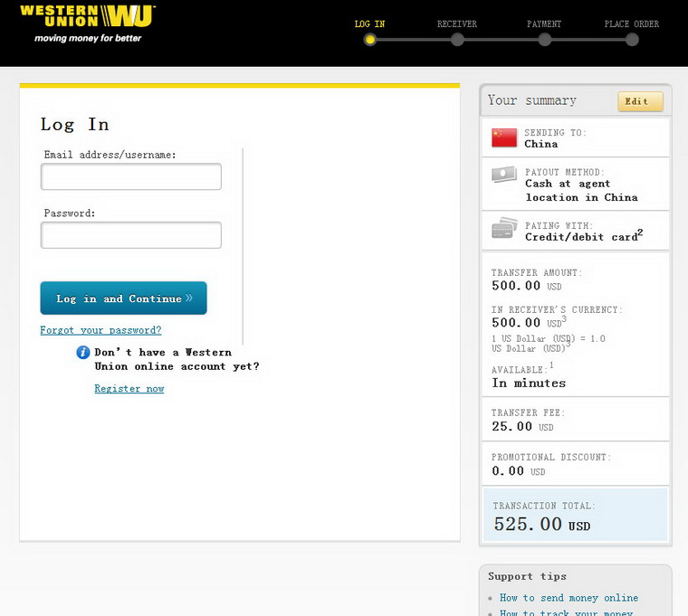Click the Western Union WU logo
The image size is (688, 616).
(x=87, y=15)
